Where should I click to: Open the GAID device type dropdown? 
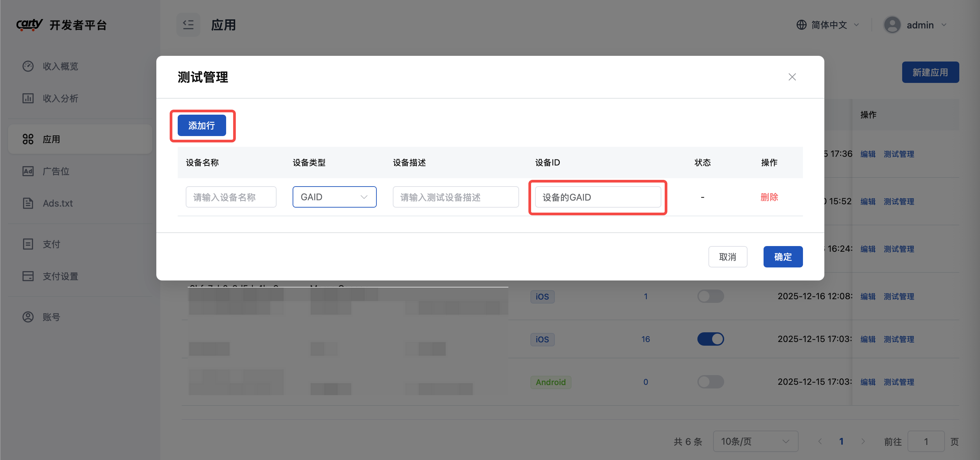334,197
